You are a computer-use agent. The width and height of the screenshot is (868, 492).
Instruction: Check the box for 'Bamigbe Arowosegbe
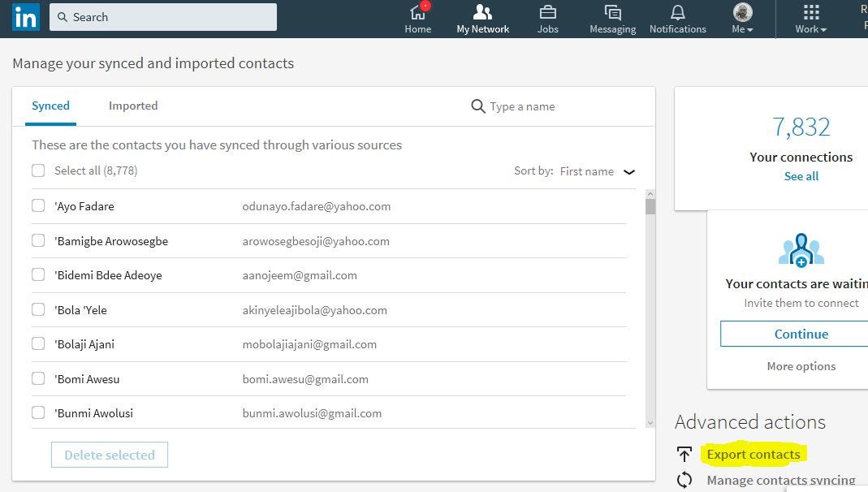tap(38, 240)
